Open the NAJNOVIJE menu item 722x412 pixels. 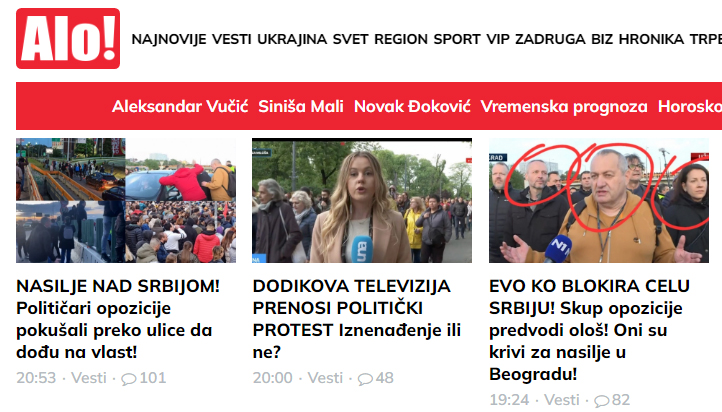tap(169, 39)
